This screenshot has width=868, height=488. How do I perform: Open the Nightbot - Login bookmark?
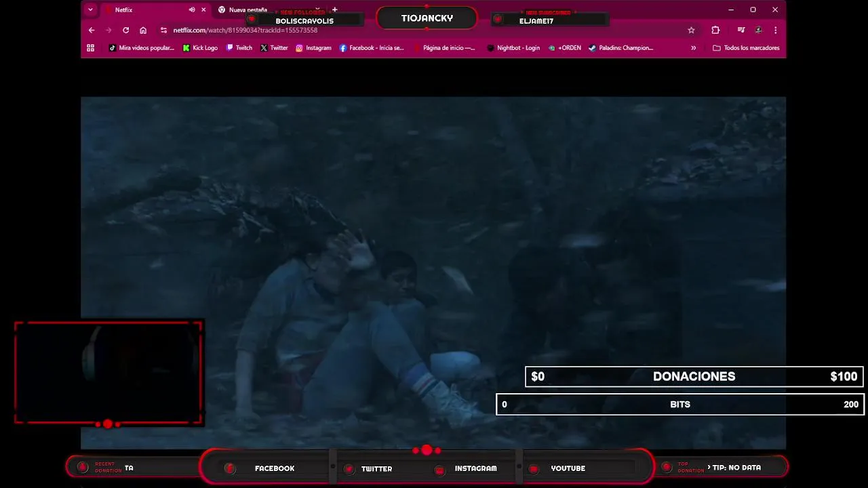514,47
